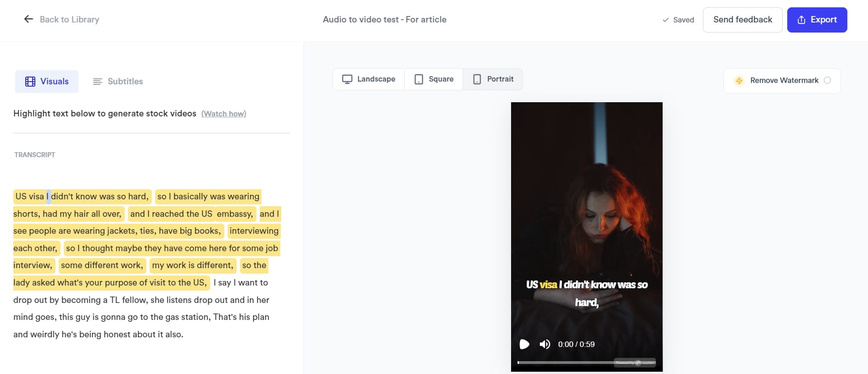Click segment 'so I basically was wearing'
This screenshot has height=374, width=868.
[208, 197]
